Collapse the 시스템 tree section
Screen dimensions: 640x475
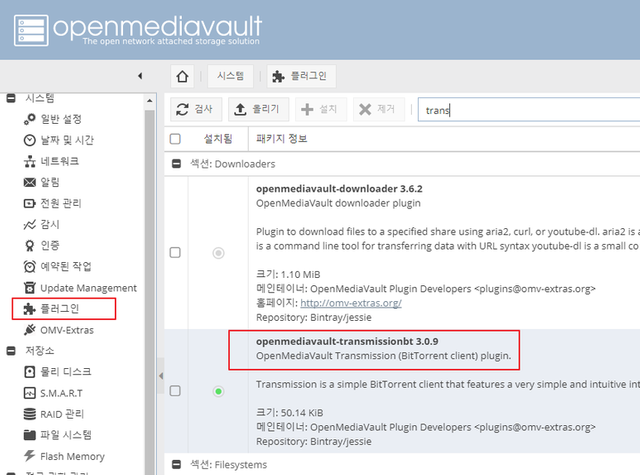(x=11, y=98)
